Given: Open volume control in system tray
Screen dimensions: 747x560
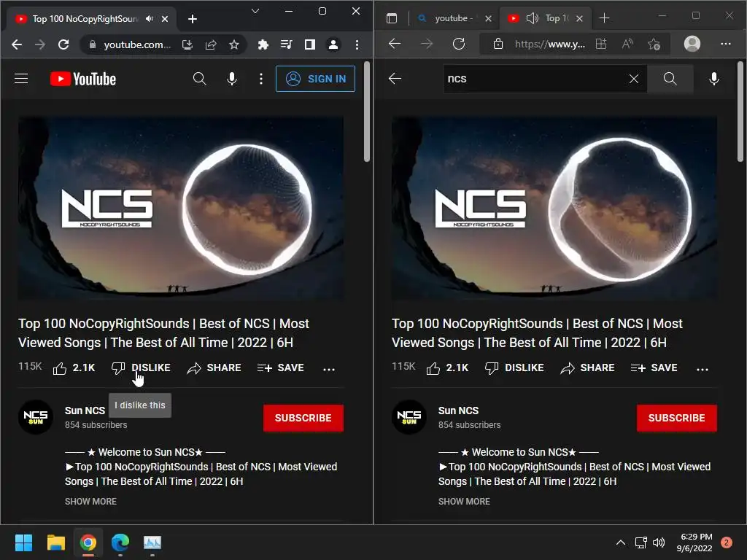Looking at the screenshot, I should pyautogui.click(x=659, y=542).
